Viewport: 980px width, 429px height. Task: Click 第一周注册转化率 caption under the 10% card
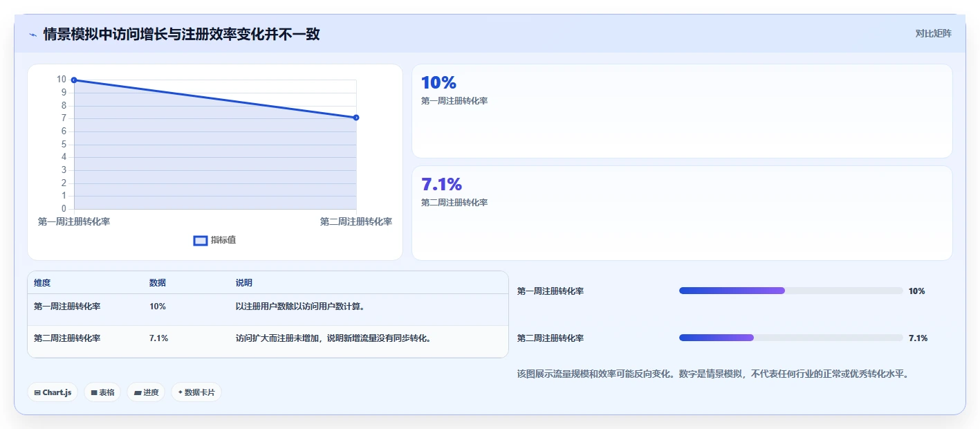click(454, 101)
